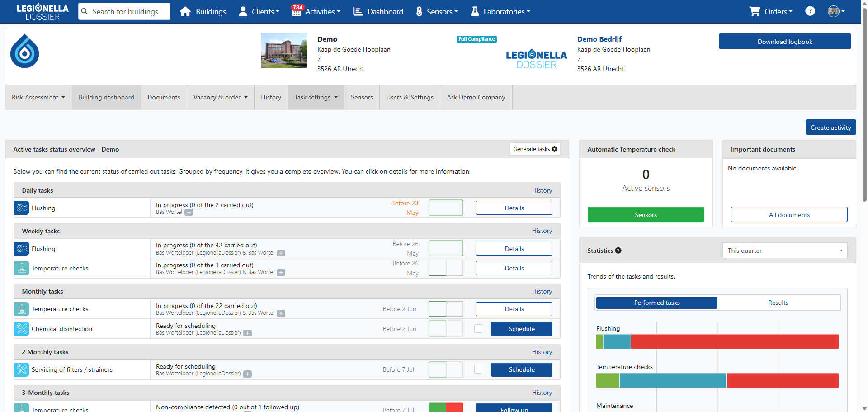Screen dimensions: 868x412
Task: Expand the Clients dropdown label
Action: (x=265, y=12)
